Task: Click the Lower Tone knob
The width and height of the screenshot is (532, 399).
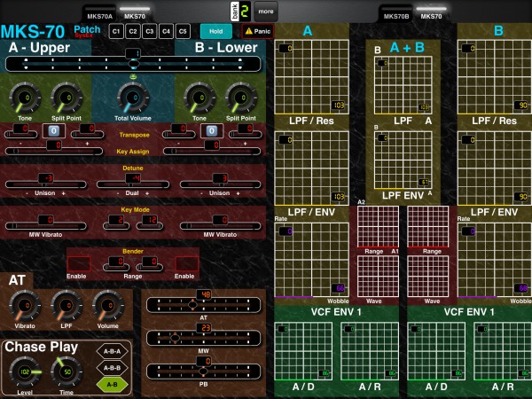Action: (199, 98)
